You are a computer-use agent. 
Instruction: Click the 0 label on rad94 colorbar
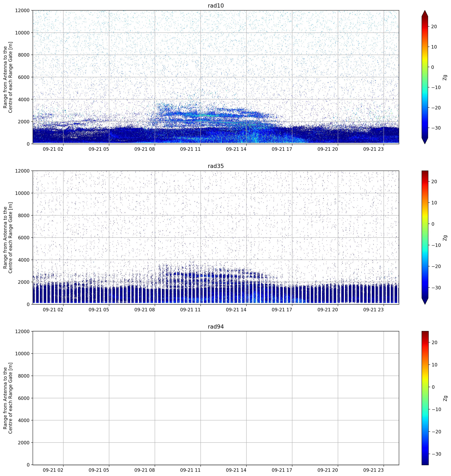tap(433, 387)
